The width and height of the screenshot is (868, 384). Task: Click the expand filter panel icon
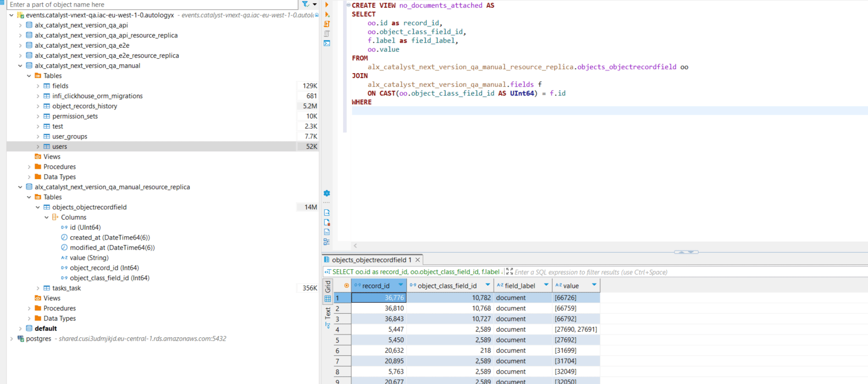coord(510,272)
